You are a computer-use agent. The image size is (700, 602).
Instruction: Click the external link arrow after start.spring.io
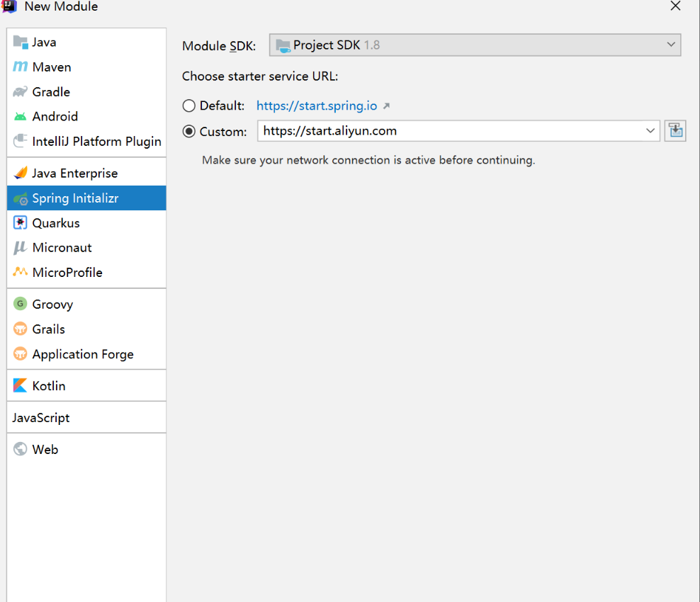pos(387,106)
